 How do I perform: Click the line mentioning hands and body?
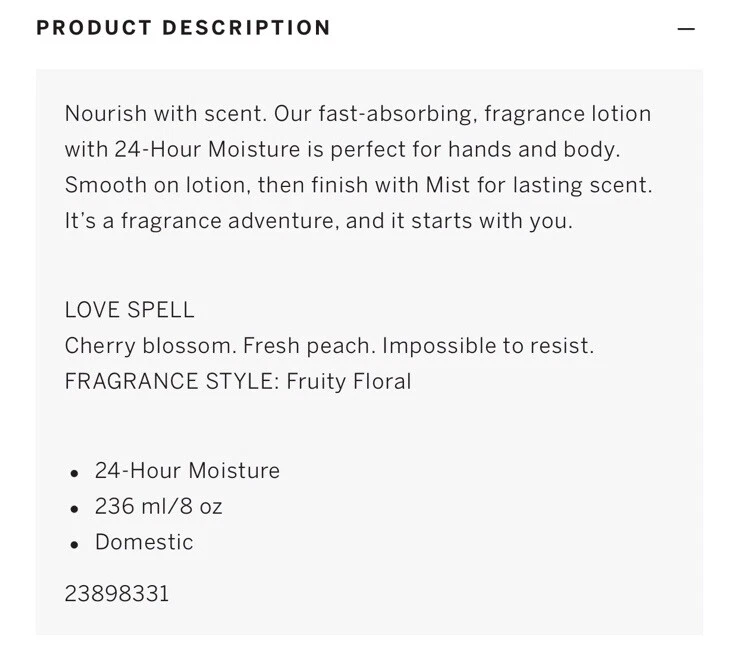click(343, 149)
